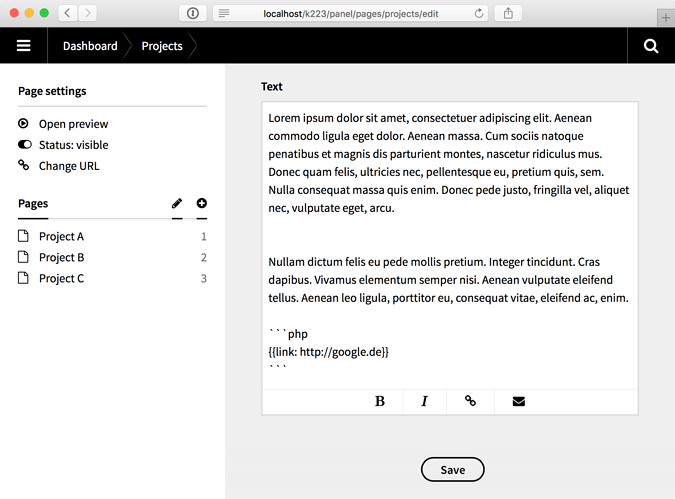Toggle the reader view icon in address bar

pos(224,13)
